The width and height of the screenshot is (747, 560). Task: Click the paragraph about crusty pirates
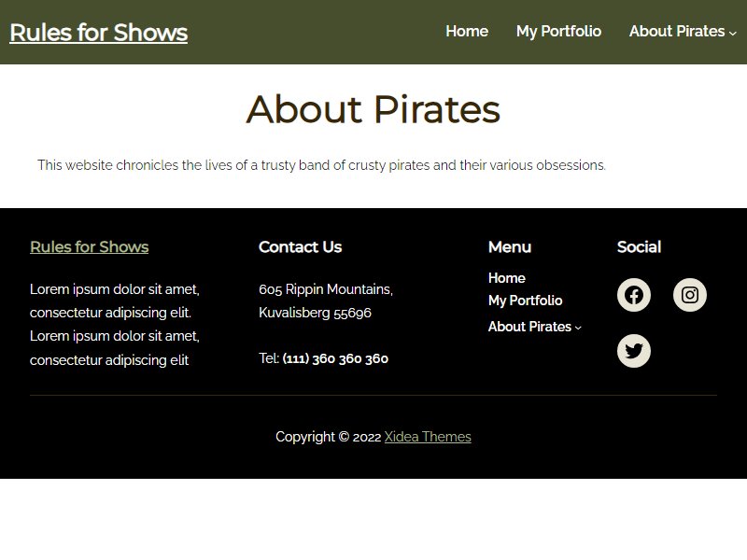(x=321, y=165)
